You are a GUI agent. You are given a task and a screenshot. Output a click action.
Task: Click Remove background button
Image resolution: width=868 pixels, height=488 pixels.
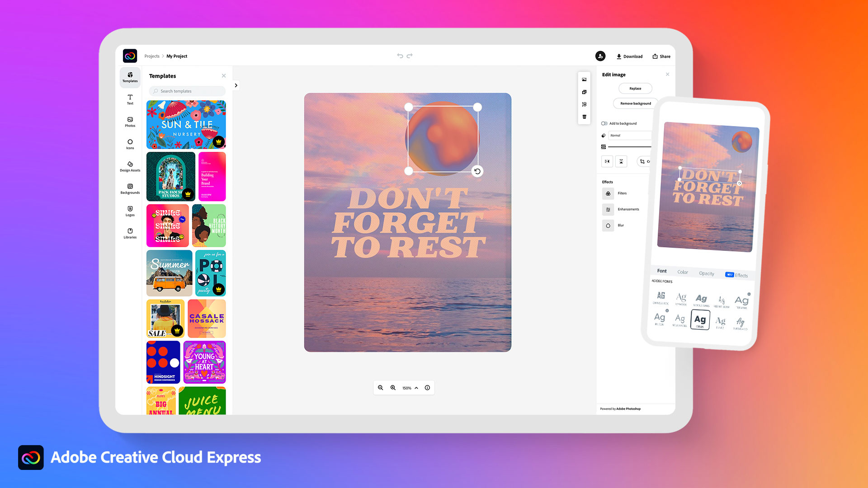pos(635,103)
